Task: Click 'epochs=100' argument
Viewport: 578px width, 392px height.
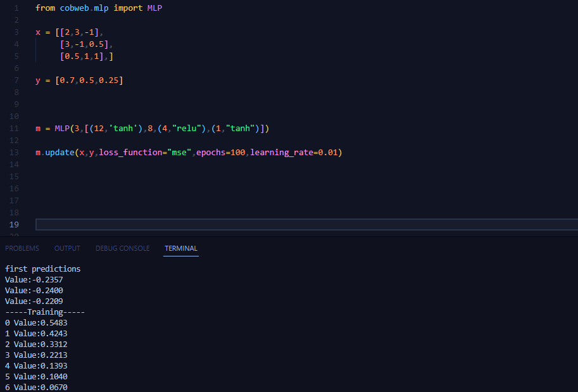Action: (x=220, y=152)
